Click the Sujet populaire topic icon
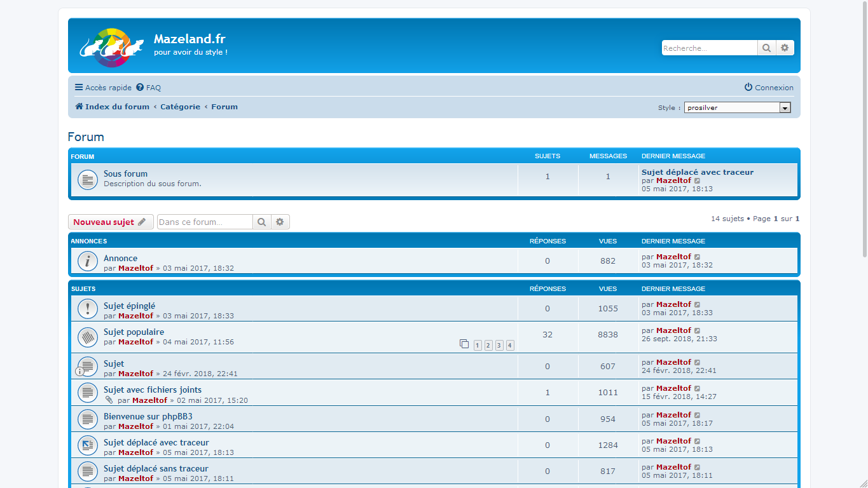This screenshot has height=488, width=868. (x=88, y=337)
